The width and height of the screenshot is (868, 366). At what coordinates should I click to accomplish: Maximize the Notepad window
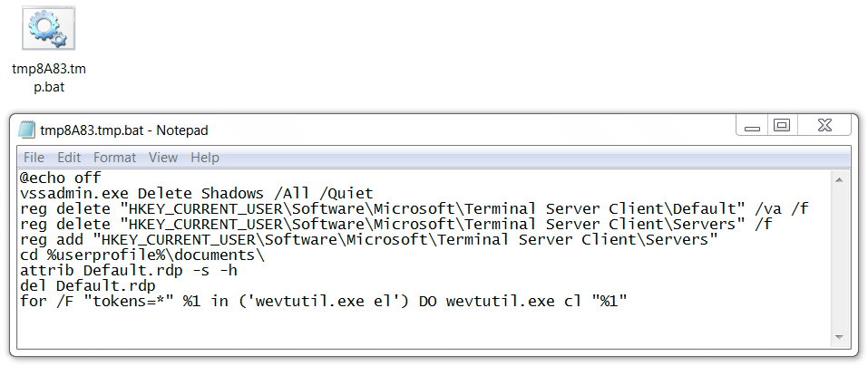click(x=781, y=126)
